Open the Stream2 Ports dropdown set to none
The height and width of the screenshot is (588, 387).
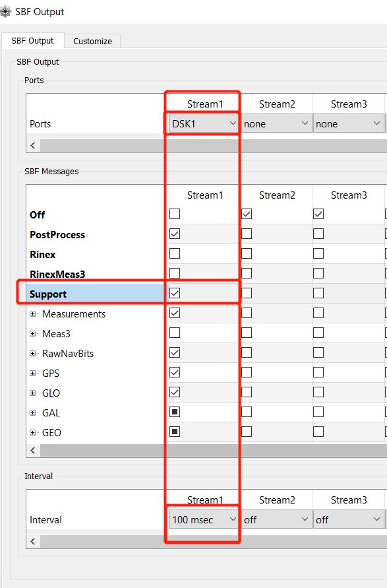[x=276, y=124]
